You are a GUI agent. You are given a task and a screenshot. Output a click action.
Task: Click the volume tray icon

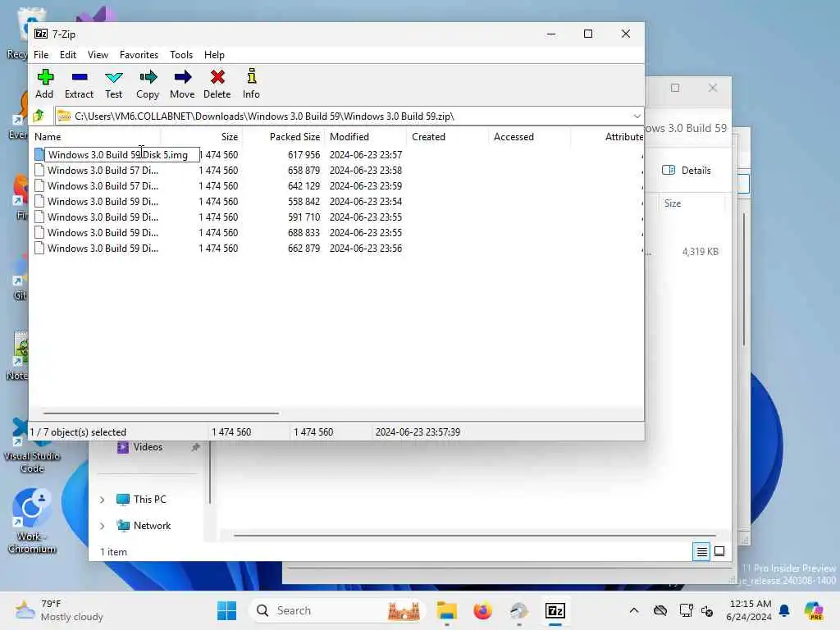[x=707, y=610]
